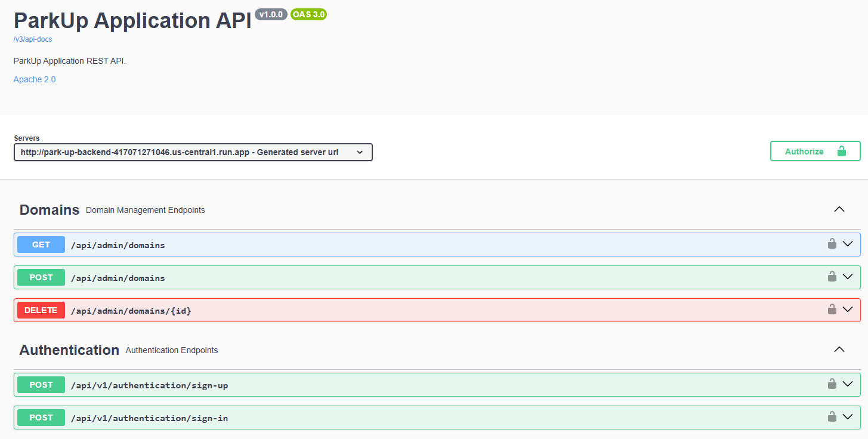The image size is (868, 439).
Task: Click the ParkUp Application REST API description
Action: coord(70,61)
